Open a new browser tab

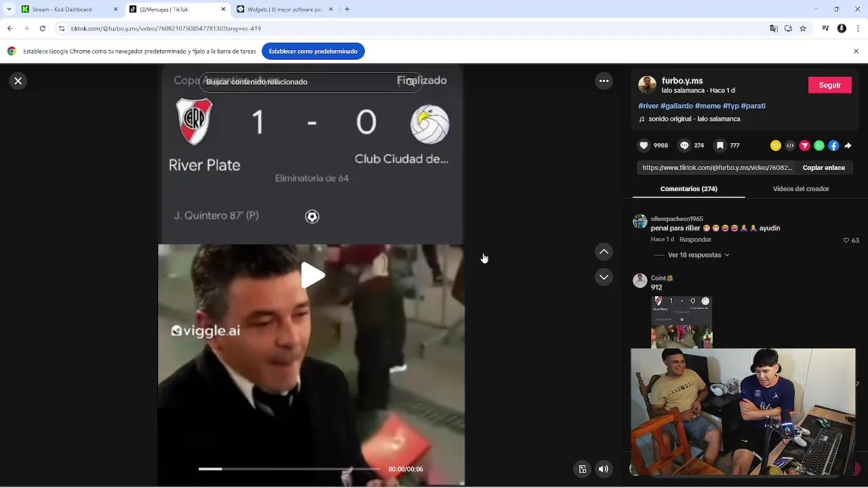pyautogui.click(x=347, y=9)
